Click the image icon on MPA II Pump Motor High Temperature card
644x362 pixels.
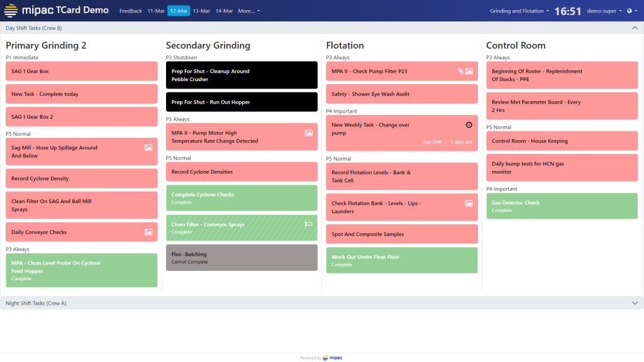coord(308,133)
